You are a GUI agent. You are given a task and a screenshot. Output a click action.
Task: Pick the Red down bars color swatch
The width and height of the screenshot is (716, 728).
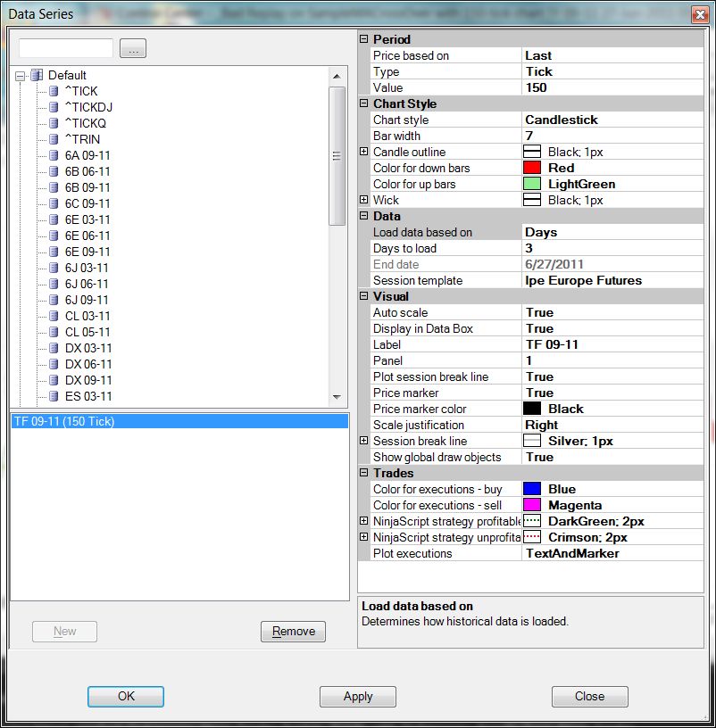pos(532,168)
